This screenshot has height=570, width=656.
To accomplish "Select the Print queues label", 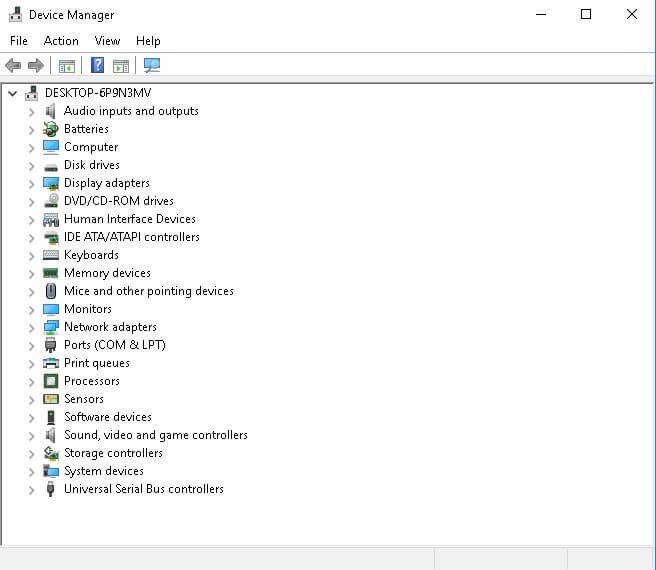I will pyautogui.click(x=97, y=363).
